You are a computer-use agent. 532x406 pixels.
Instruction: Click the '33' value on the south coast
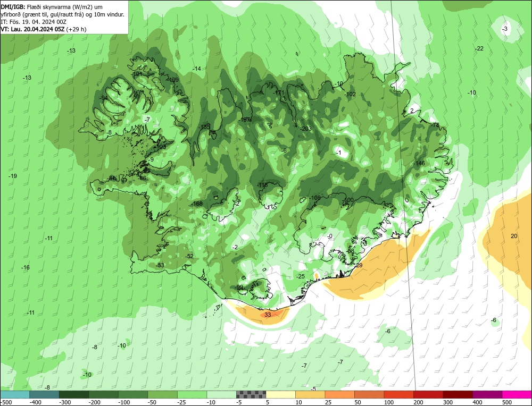coord(268,315)
